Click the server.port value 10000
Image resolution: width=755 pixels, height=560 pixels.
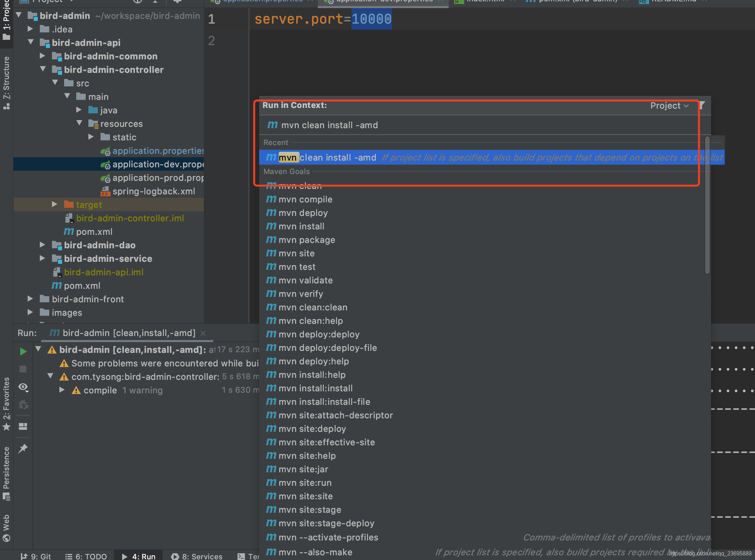pyautogui.click(x=371, y=19)
